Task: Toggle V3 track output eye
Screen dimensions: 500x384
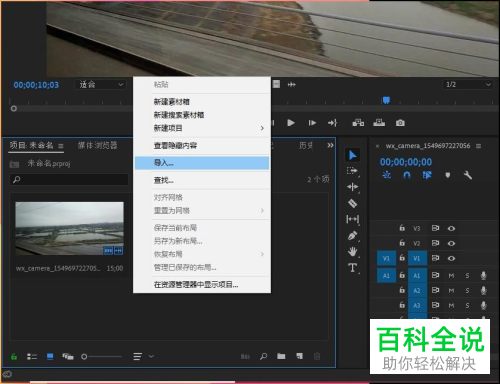Action: pyautogui.click(x=451, y=228)
